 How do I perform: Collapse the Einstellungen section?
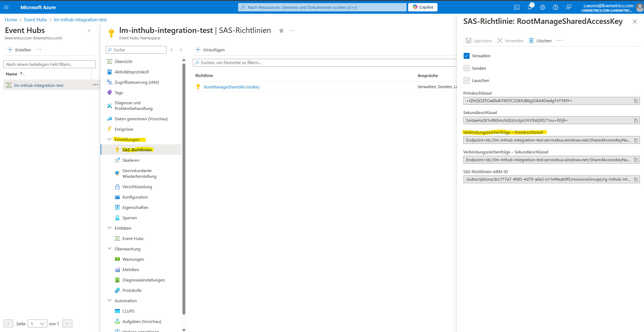click(110, 139)
